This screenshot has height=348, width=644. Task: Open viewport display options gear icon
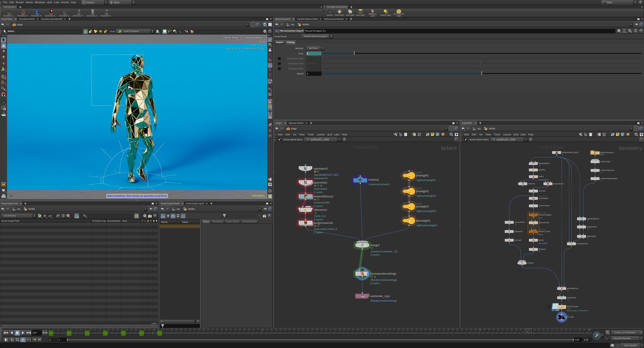pos(265,31)
